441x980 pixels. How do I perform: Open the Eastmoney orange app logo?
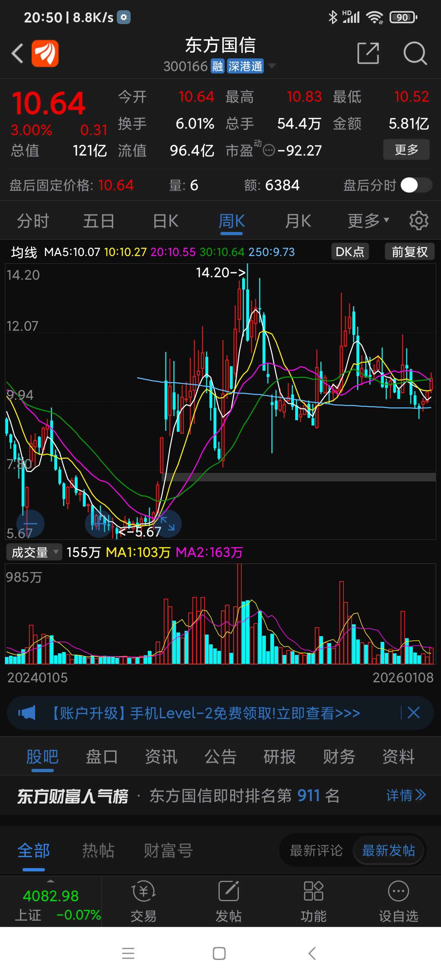click(45, 53)
